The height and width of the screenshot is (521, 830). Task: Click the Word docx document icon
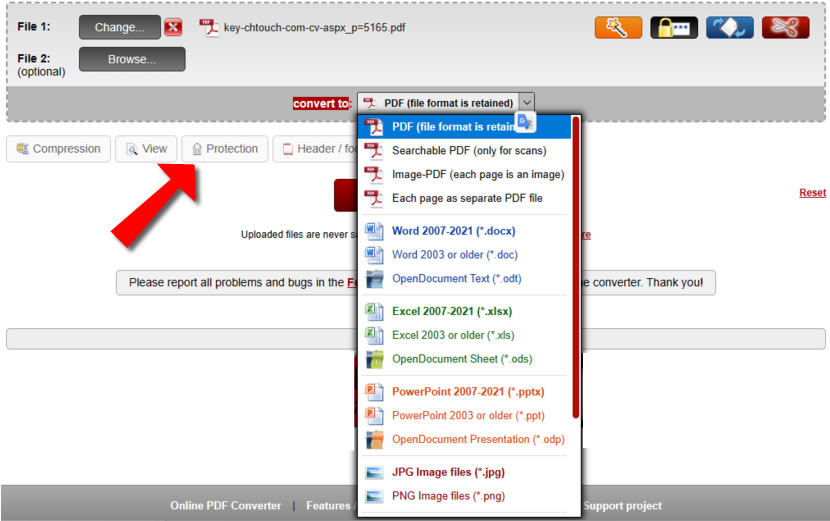click(374, 231)
